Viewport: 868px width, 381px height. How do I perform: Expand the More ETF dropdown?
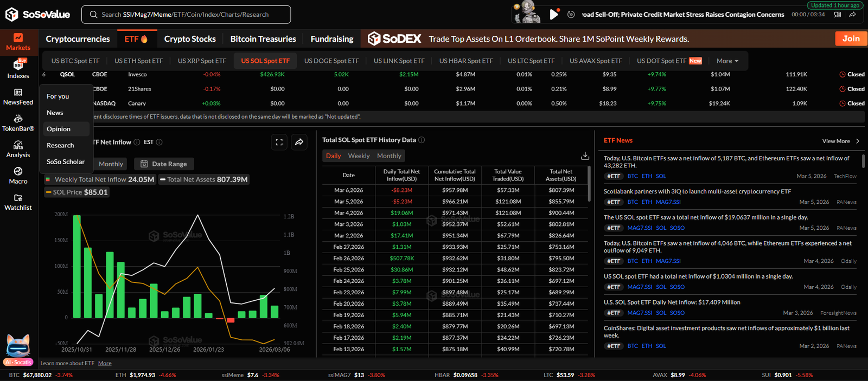pyautogui.click(x=727, y=61)
